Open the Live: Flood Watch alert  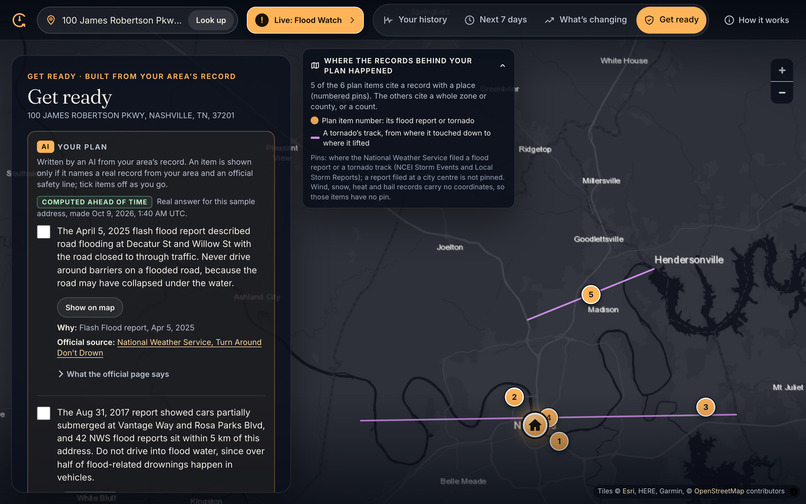pyautogui.click(x=305, y=20)
